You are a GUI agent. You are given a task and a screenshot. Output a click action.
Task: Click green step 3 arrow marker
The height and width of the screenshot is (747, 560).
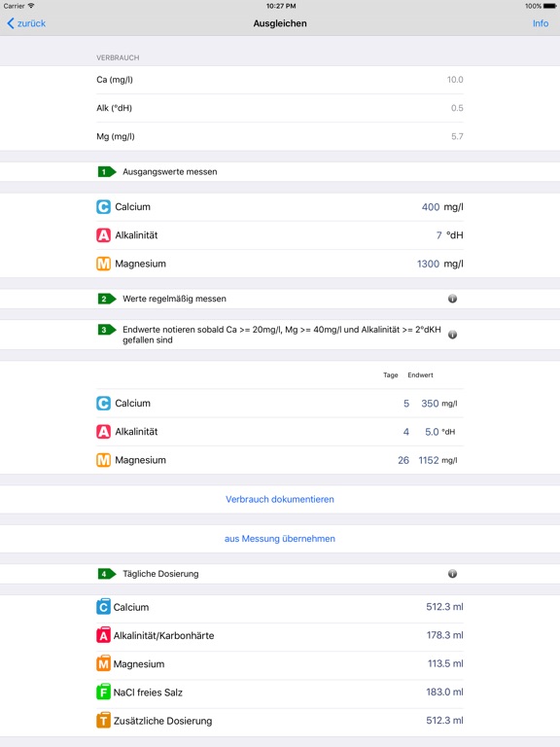(107, 330)
